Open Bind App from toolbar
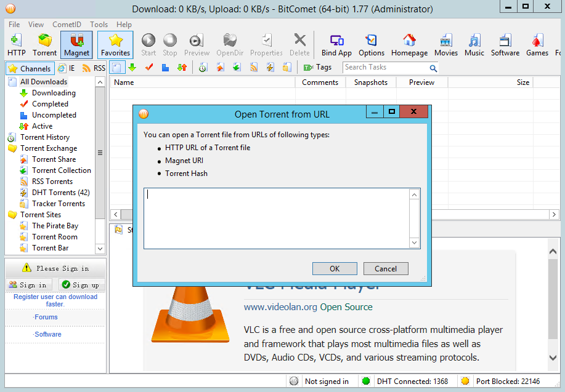Screen dimensions: 565x392 click(x=336, y=45)
